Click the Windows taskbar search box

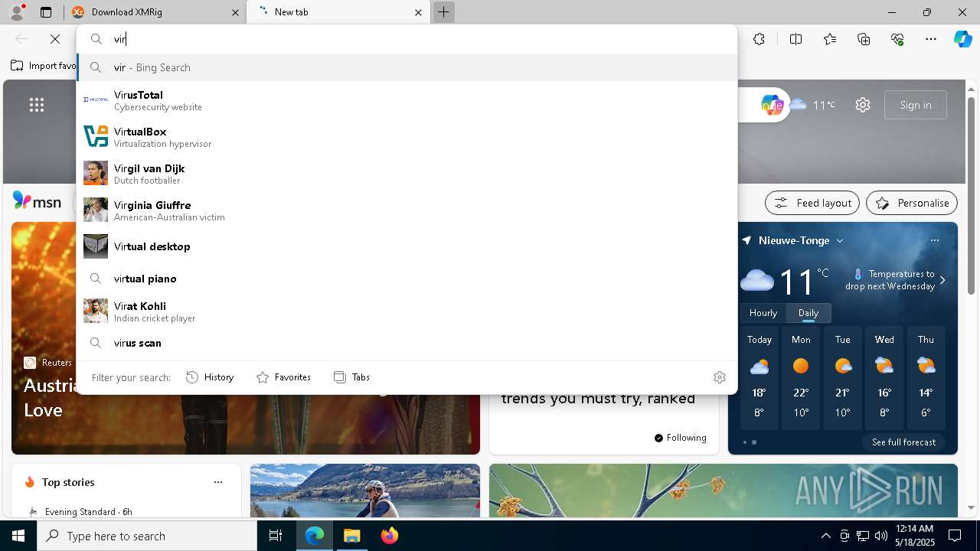click(x=147, y=536)
